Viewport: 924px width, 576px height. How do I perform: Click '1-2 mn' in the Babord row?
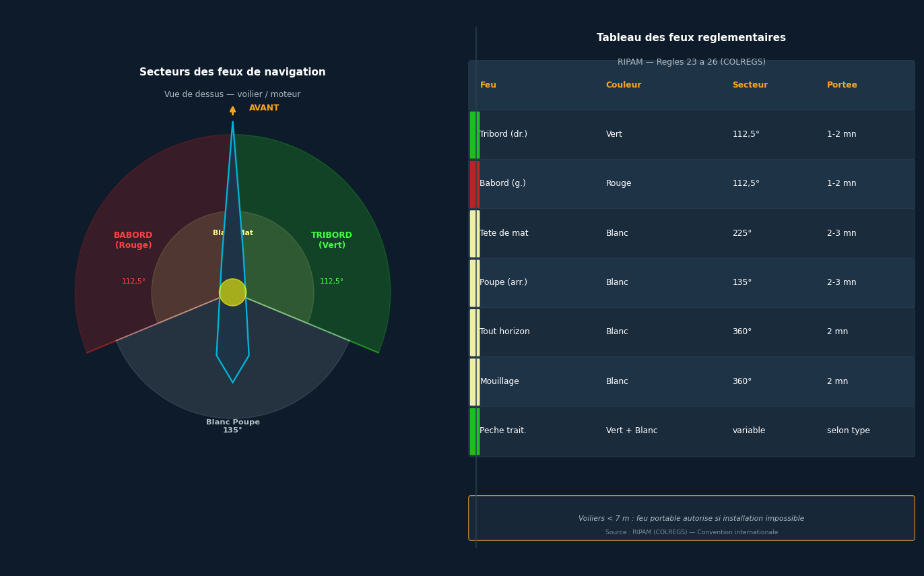click(x=841, y=184)
